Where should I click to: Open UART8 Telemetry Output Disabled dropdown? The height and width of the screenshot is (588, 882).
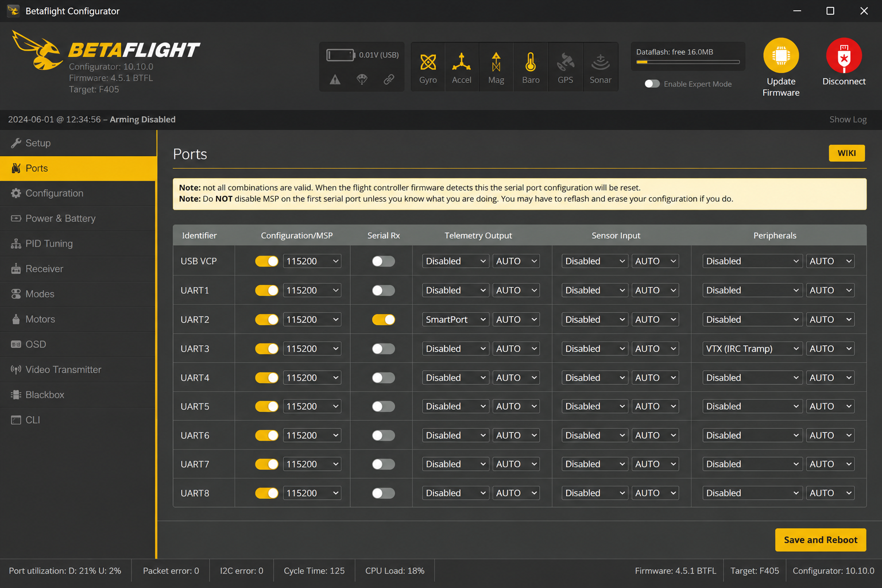pos(456,493)
